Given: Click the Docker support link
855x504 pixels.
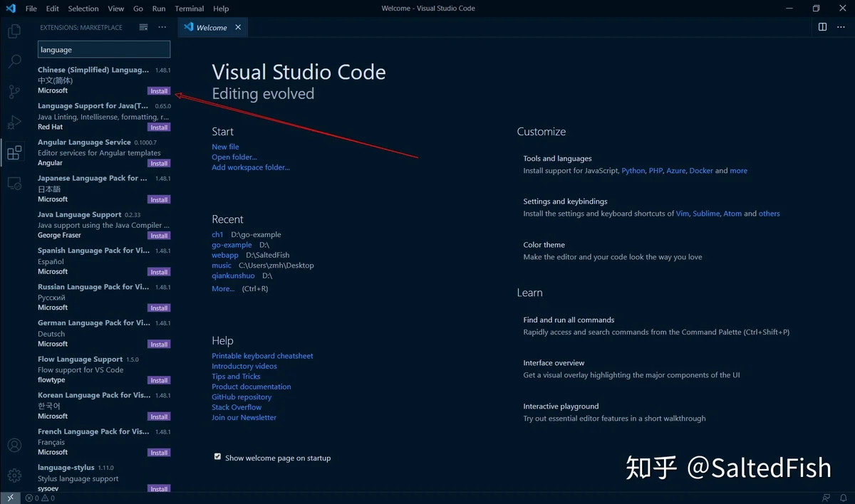Looking at the screenshot, I should tap(701, 171).
